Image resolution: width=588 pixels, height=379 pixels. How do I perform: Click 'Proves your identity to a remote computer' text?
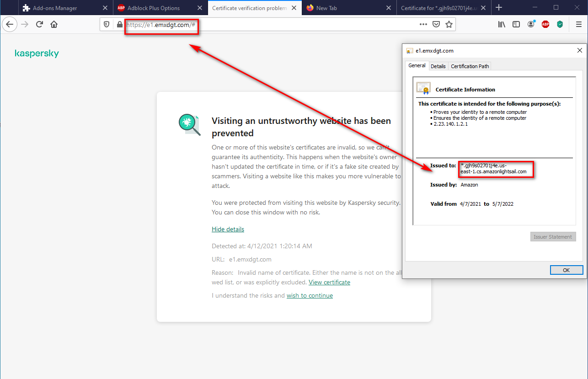pos(480,112)
